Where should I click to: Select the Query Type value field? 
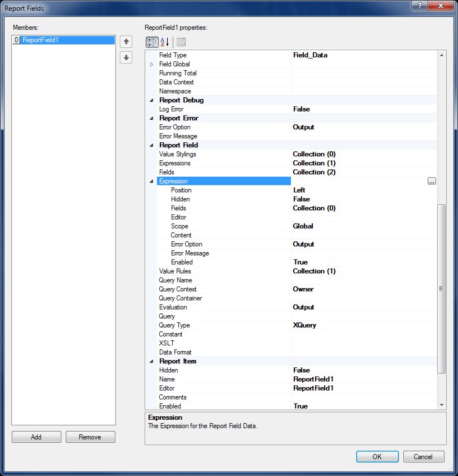(x=360, y=325)
